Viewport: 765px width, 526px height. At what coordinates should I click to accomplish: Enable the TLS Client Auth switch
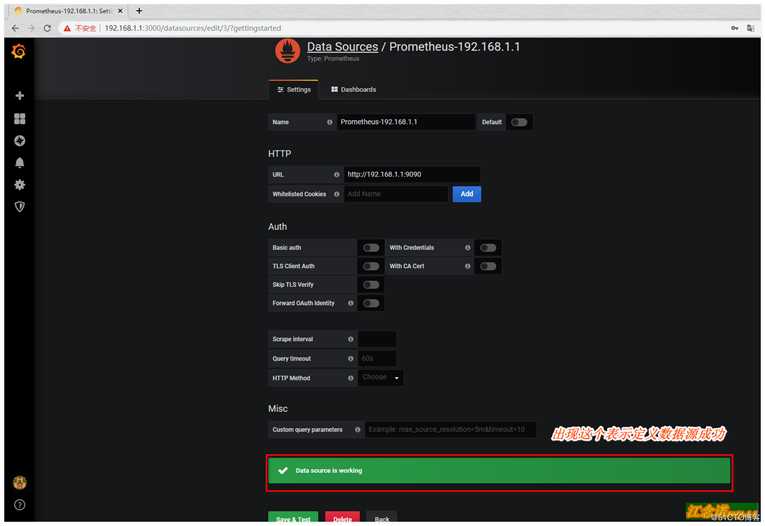click(x=371, y=266)
